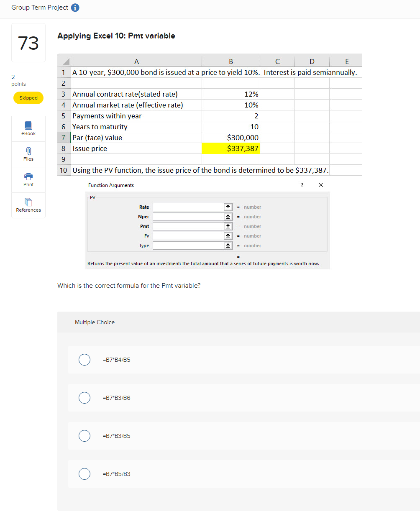The width and height of the screenshot is (420, 522).
Task: Open help via the question mark in Function Arguments
Action: (302, 184)
